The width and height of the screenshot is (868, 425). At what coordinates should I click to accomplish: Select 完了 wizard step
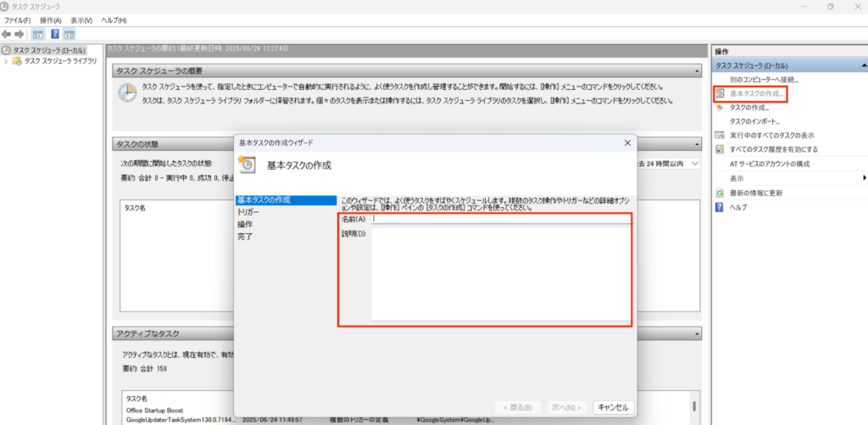pyautogui.click(x=245, y=237)
